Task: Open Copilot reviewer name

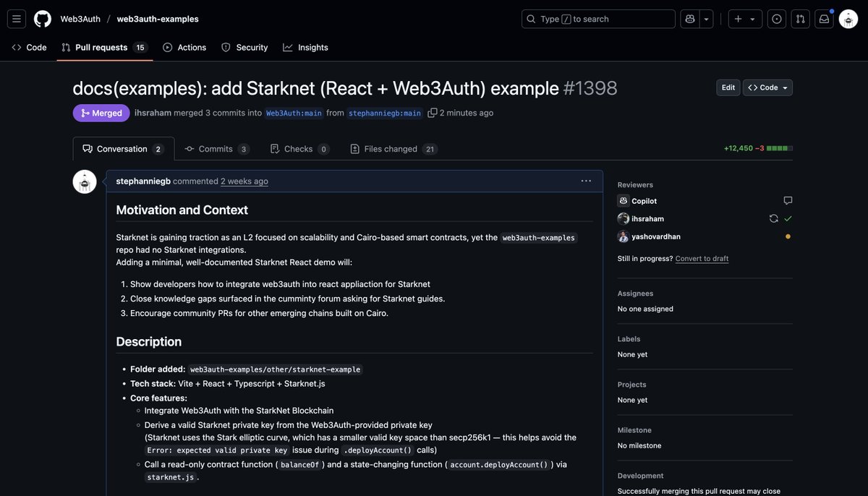Action: coord(644,201)
